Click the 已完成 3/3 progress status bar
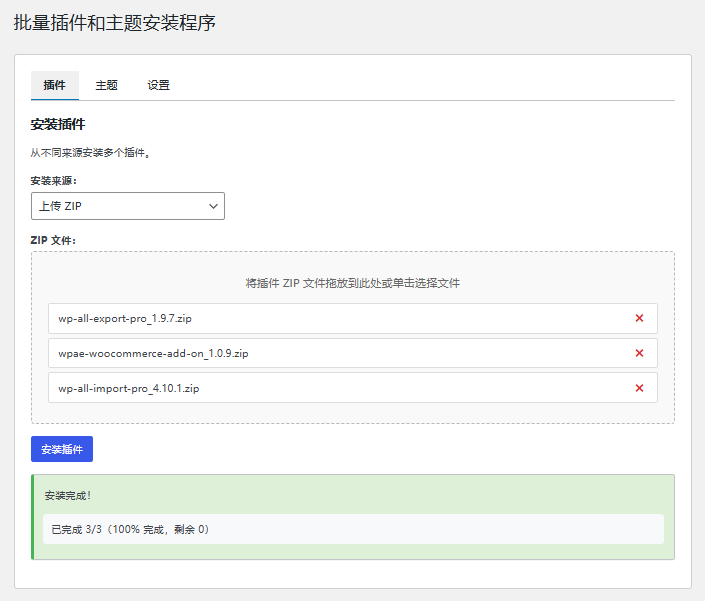The height and width of the screenshot is (601, 705). tap(353, 529)
